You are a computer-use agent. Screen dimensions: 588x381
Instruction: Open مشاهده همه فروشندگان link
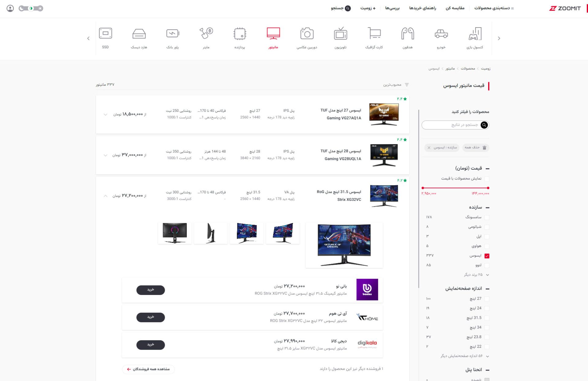click(148, 369)
